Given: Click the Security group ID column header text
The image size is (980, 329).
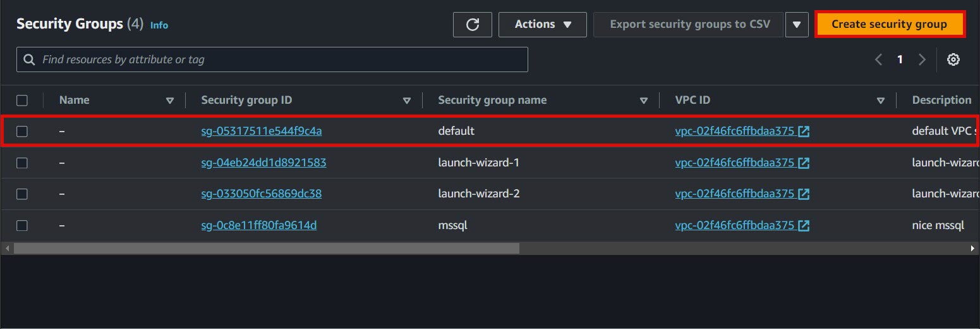Looking at the screenshot, I should 246,100.
